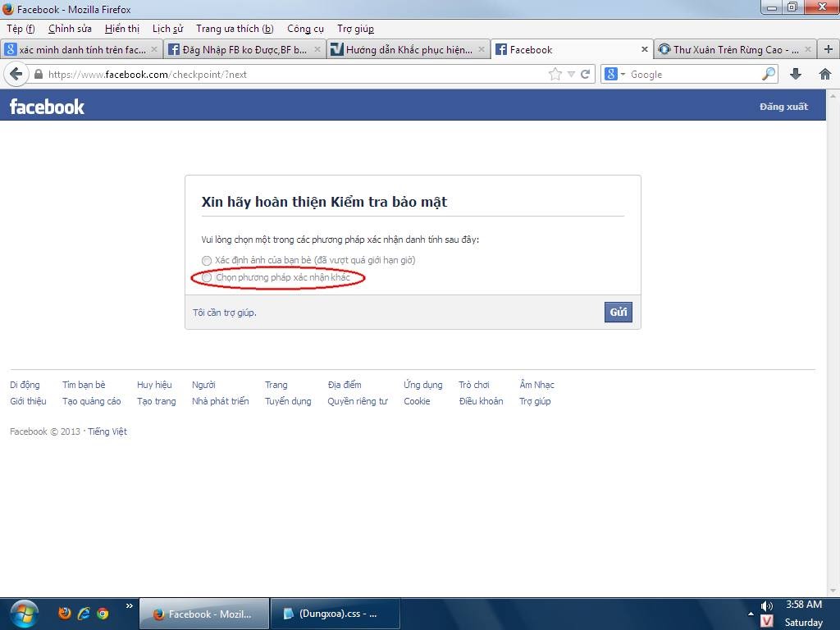This screenshot has height=630, width=840.
Task: Launch Internet Explorer from quick launch
Action: click(84, 614)
